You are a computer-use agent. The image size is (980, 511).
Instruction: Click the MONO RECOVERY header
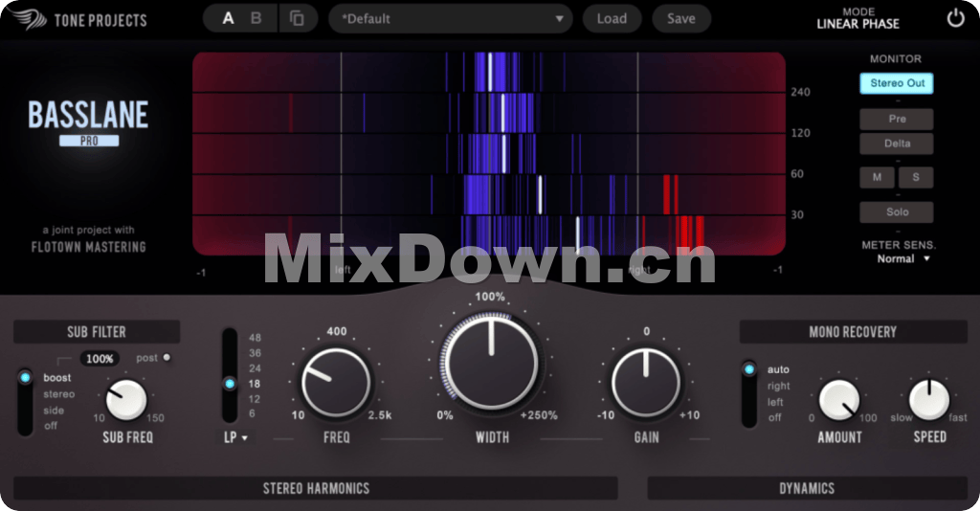pos(853,332)
